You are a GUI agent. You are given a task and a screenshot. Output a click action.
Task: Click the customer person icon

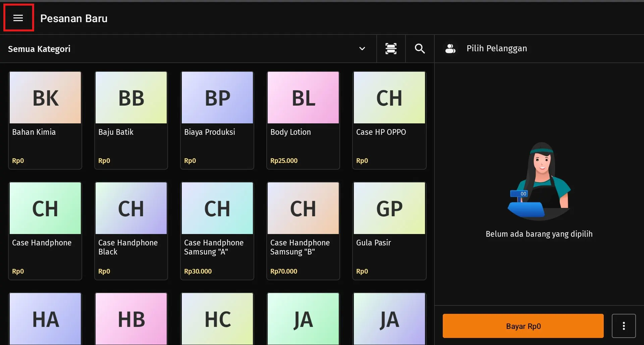[x=450, y=49]
